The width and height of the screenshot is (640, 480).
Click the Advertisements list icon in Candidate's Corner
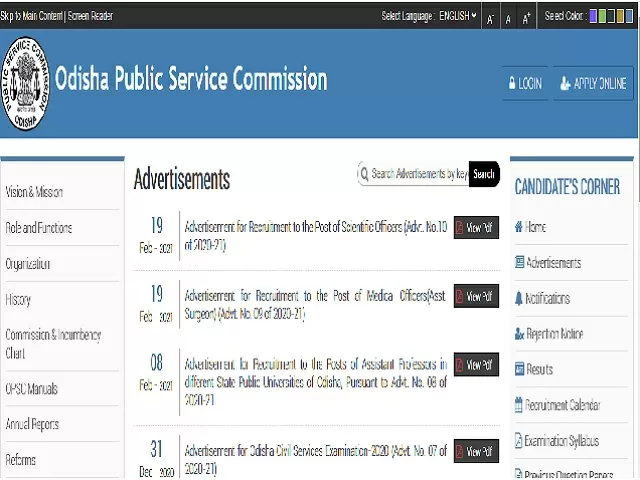tap(519, 262)
